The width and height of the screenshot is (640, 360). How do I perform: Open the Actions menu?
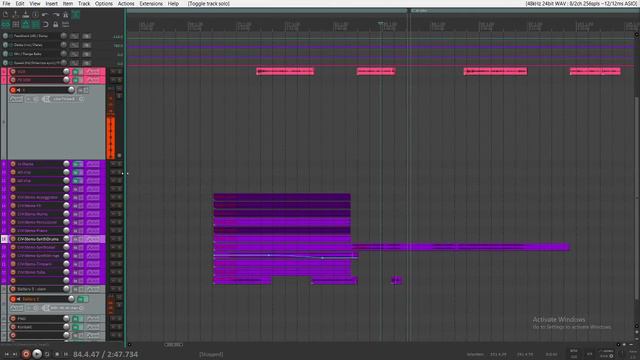[126, 3]
